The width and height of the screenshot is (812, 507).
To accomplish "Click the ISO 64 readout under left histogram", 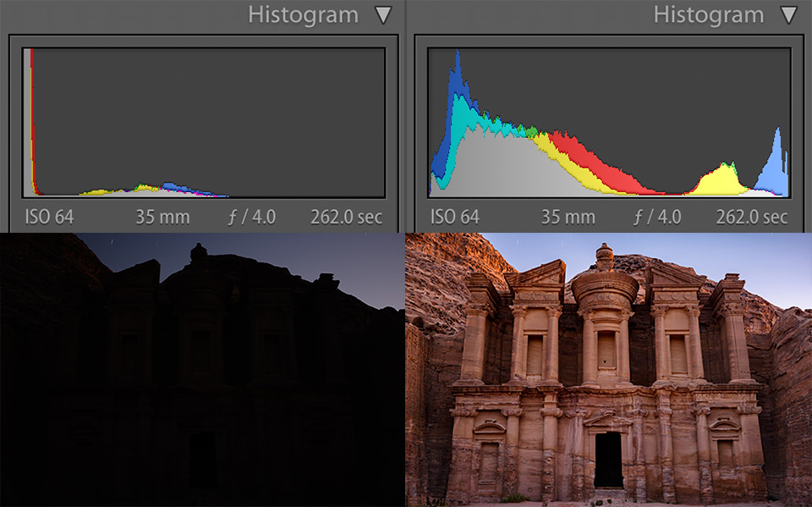I will coord(49,217).
